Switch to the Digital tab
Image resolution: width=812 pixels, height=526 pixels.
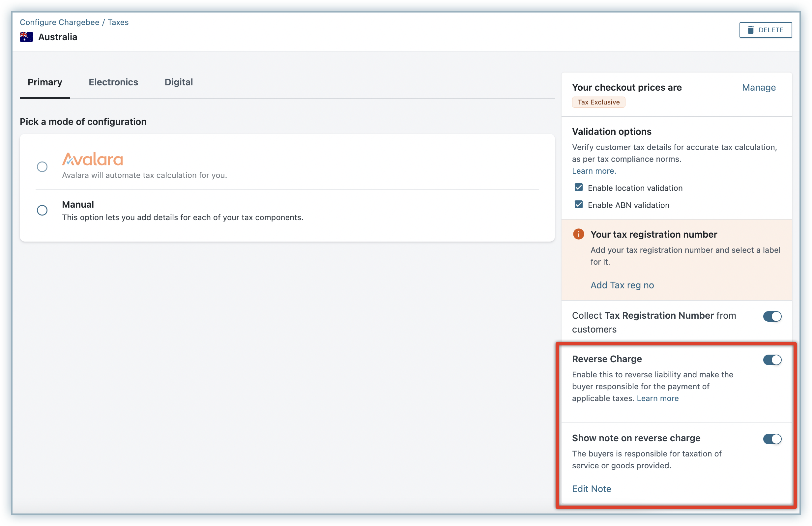click(178, 82)
